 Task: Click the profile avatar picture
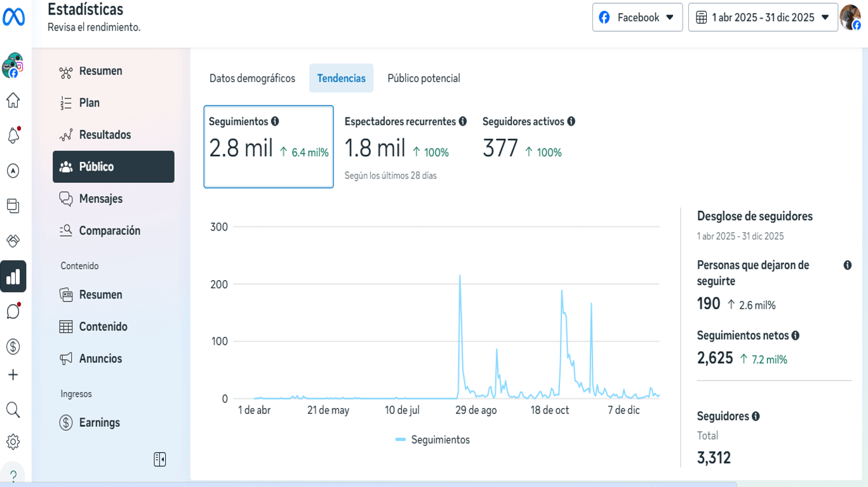pos(850,17)
